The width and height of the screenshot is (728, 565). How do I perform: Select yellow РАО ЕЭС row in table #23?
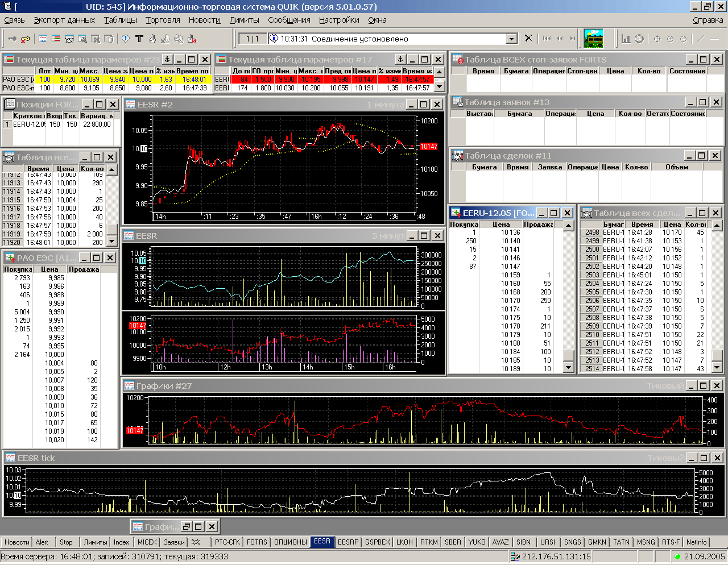pos(107,80)
